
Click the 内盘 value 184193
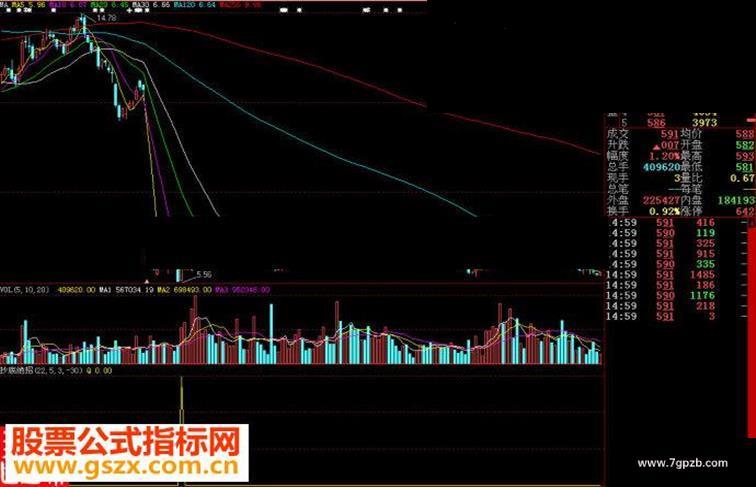tap(736, 200)
